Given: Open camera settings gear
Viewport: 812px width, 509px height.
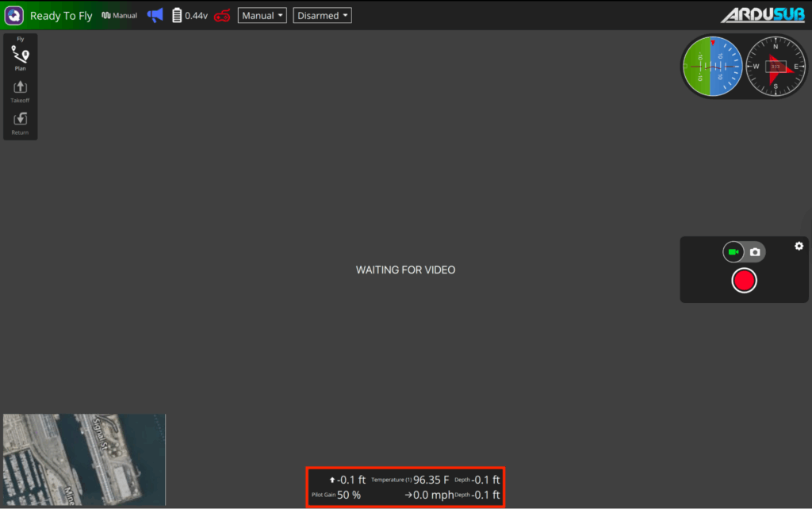Looking at the screenshot, I should click(799, 247).
